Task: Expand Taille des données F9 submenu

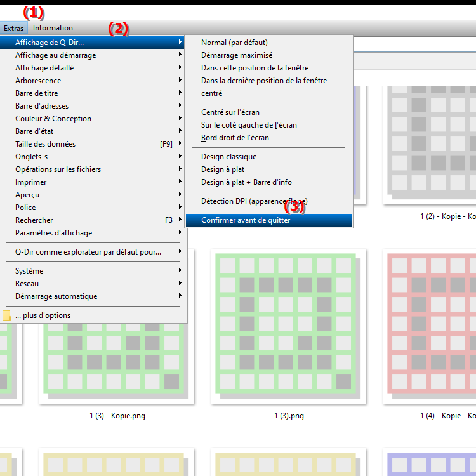Action: [x=93, y=144]
